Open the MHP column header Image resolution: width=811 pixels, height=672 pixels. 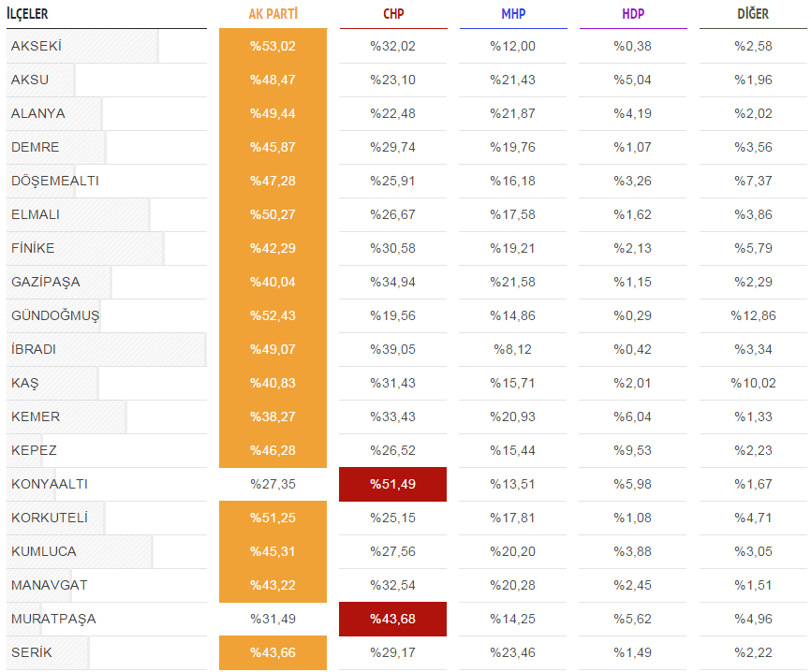click(x=513, y=14)
